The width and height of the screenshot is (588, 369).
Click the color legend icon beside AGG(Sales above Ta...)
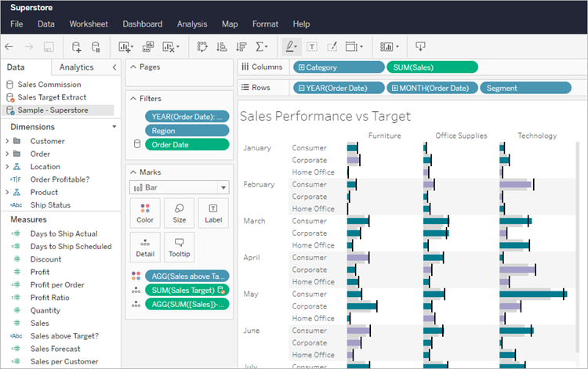(136, 276)
